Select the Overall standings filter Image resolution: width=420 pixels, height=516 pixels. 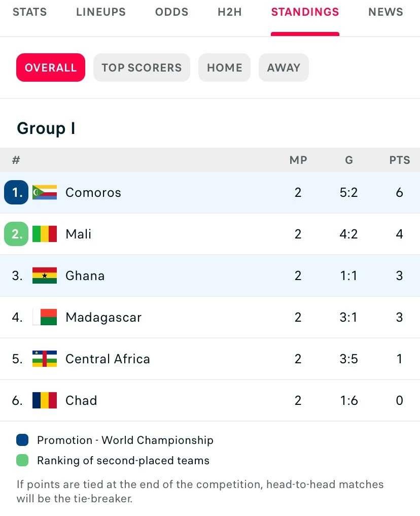[x=51, y=67]
